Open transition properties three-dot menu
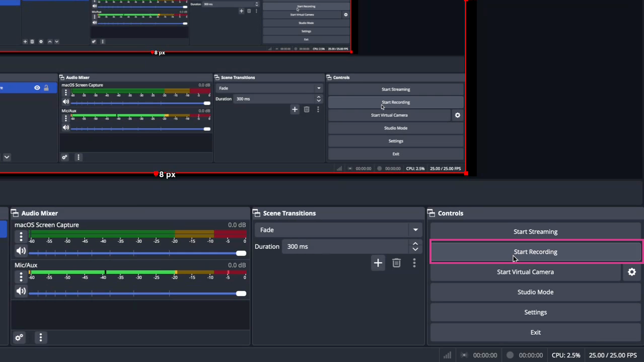 (x=414, y=263)
